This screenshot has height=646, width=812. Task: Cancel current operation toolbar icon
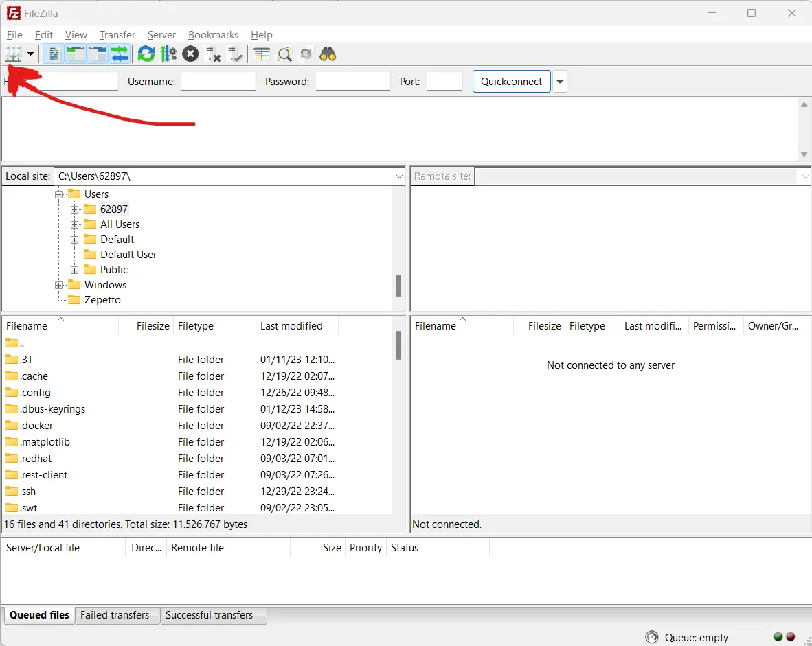click(x=190, y=54)
